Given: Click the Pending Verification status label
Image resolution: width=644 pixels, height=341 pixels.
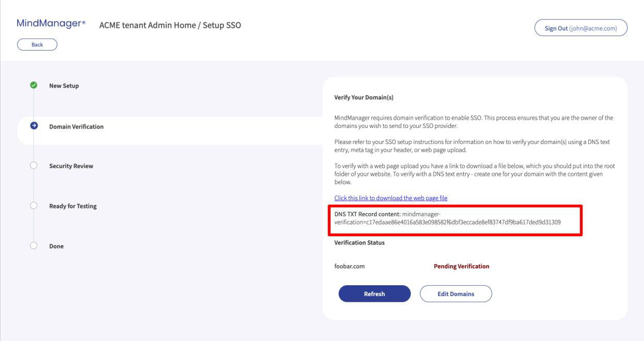Looking at the screenshot, I should pos(461,267).
